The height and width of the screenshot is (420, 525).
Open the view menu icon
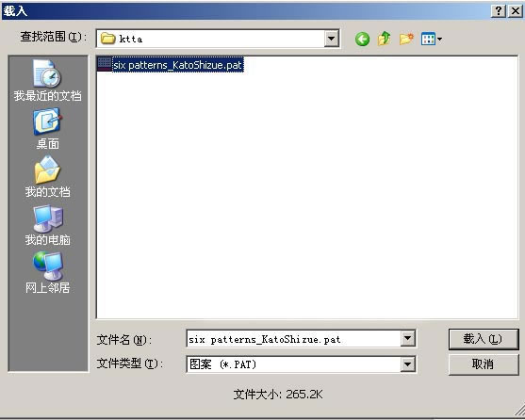point(432,40)
